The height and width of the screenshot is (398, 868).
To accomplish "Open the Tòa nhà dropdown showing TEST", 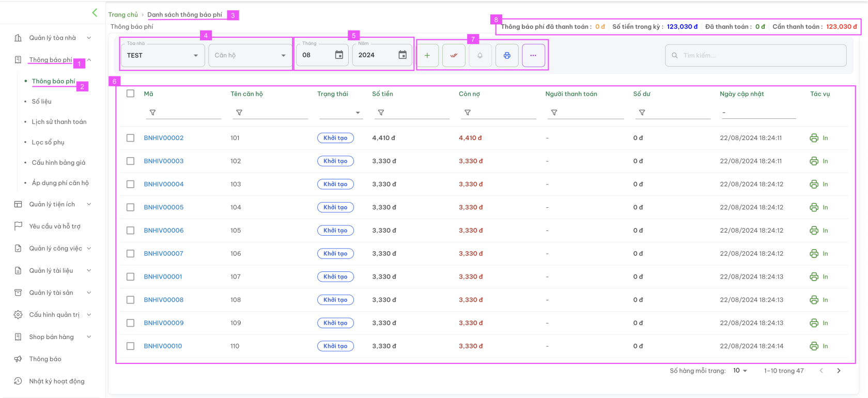I will 162,55.
